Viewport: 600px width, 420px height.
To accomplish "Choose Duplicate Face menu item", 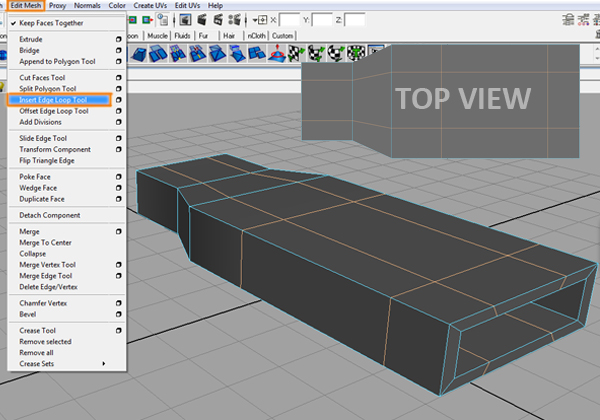I will click(42, 199).
